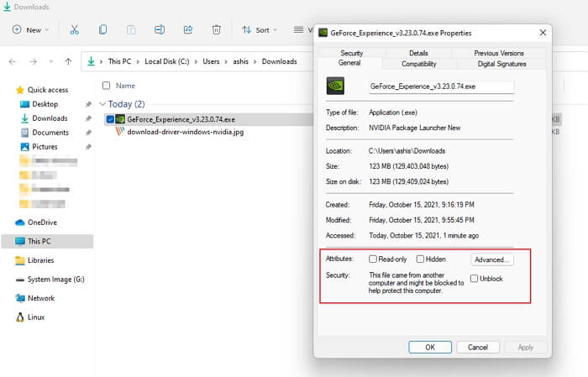
Task: Toggle the select-all checkbox beside Name
Action: tap(106, 86)
